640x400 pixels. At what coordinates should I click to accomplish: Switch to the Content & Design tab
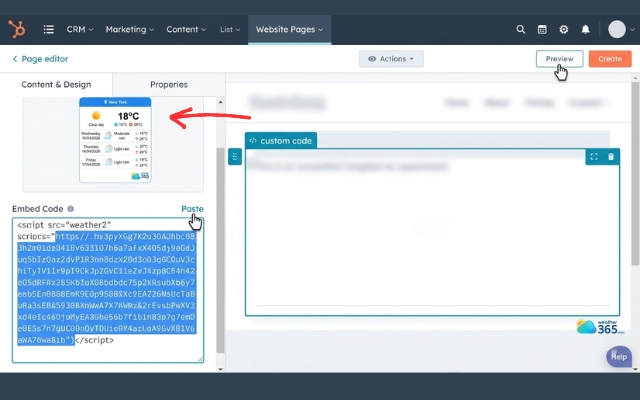pyautogui.click(x=56, y=84)
